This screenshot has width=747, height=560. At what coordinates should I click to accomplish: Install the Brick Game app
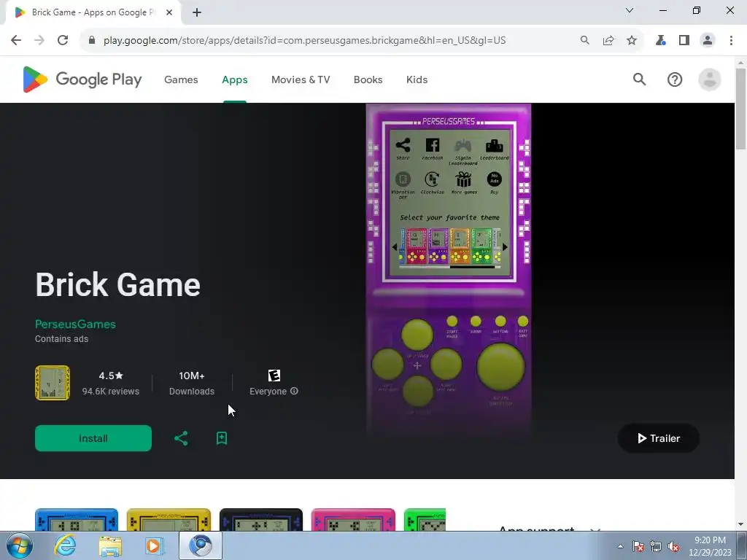tap(93, 438)
